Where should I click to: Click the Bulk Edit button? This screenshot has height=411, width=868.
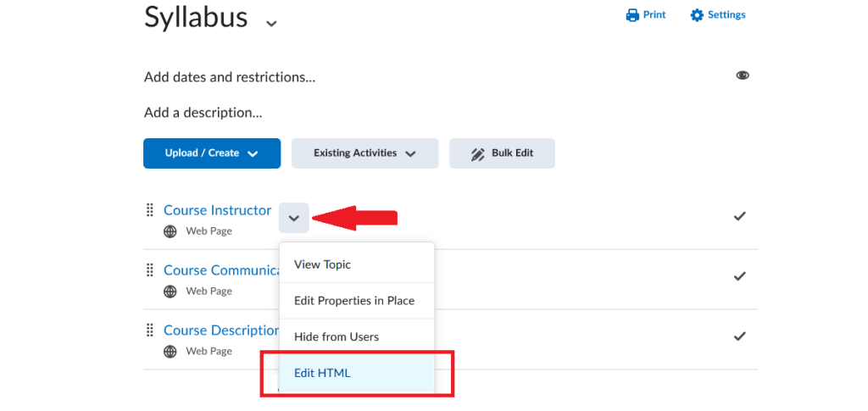[x=502, y=153]
